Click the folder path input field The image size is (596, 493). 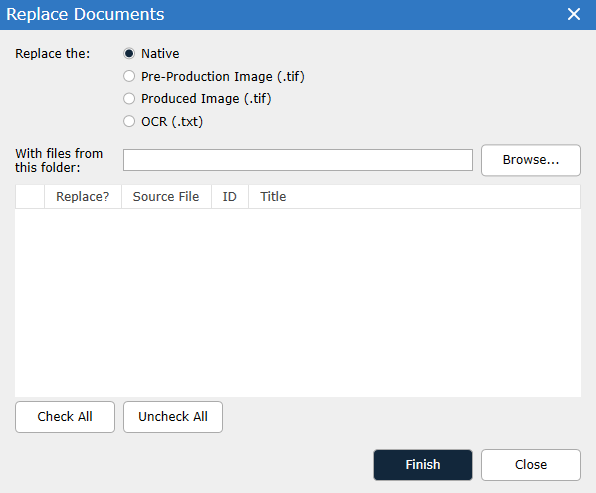click(298, 160)
